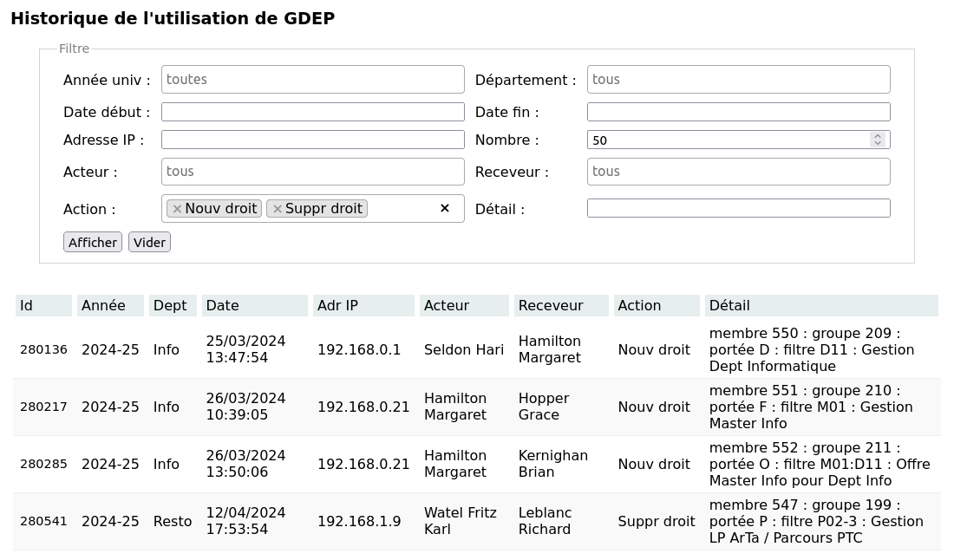Click the Vider button
Viewport: 954px width, 560px height.
click(x=150, y=242)
